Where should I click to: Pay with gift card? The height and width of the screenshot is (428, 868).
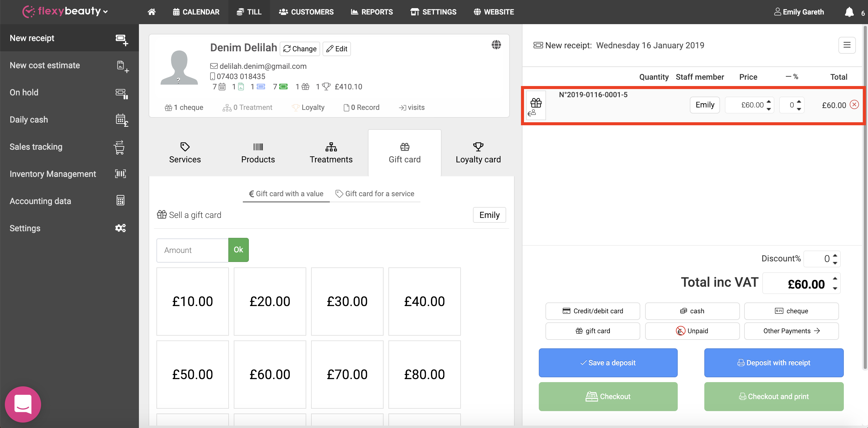[593, 331]
